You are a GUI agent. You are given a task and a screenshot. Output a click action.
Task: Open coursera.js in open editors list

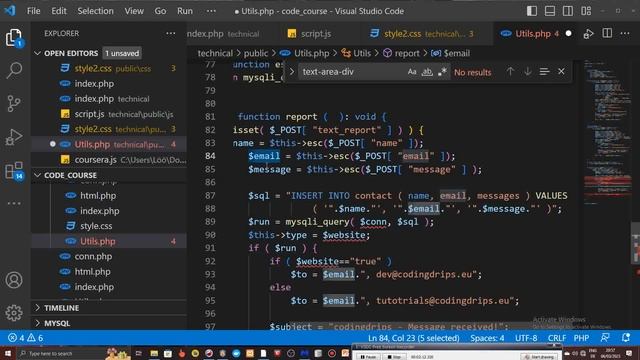tap(109, 160)
